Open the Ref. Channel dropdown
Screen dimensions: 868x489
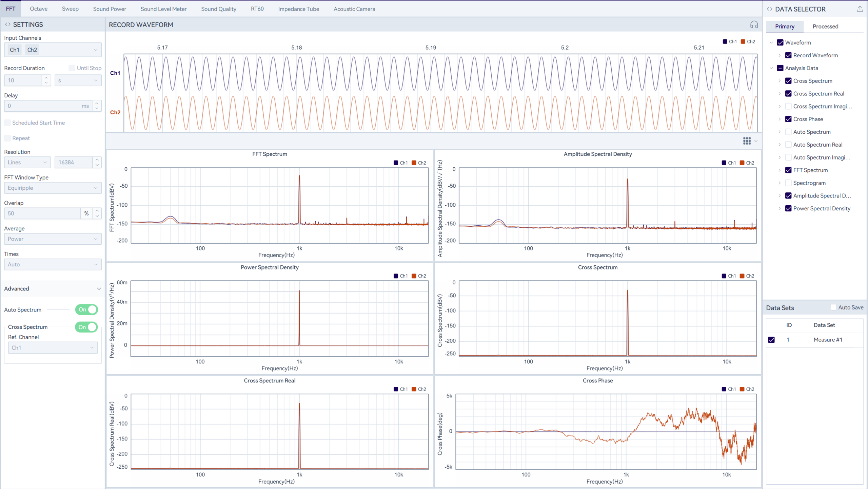coord(53,347)
